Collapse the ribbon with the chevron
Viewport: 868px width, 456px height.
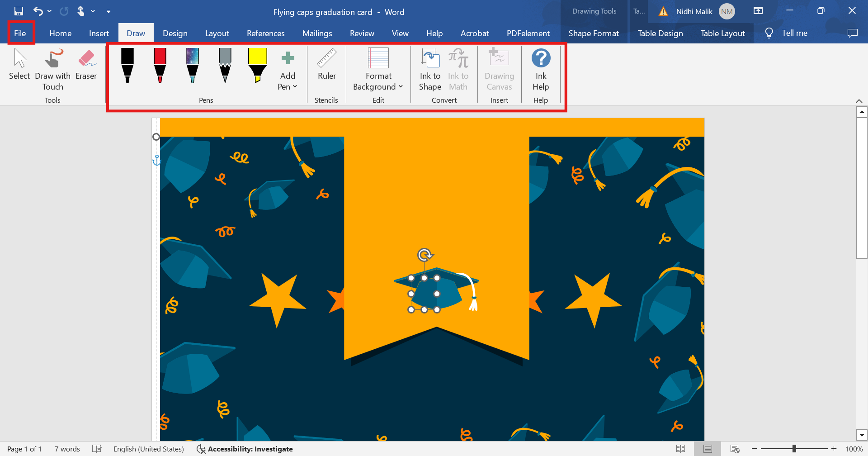859,100
